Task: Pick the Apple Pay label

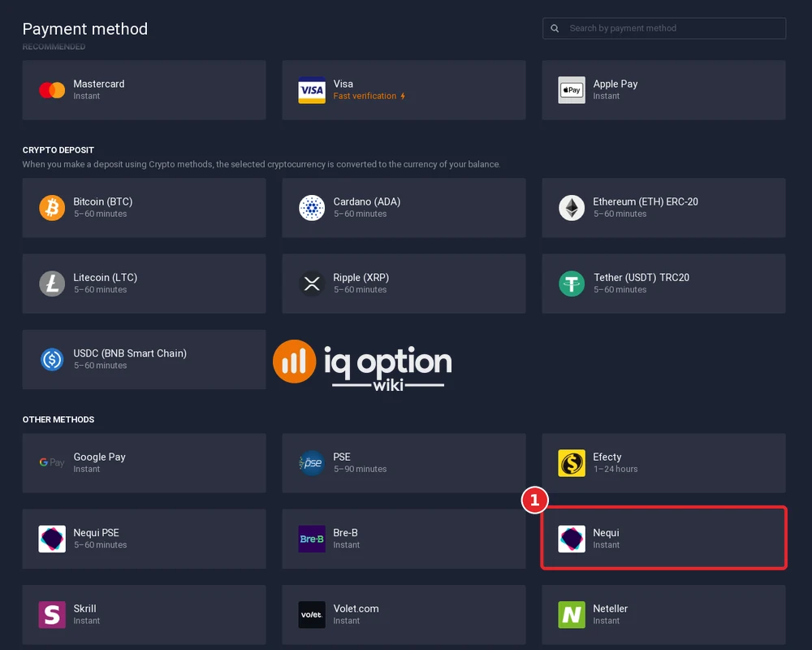Action: [x=615, y=84]
